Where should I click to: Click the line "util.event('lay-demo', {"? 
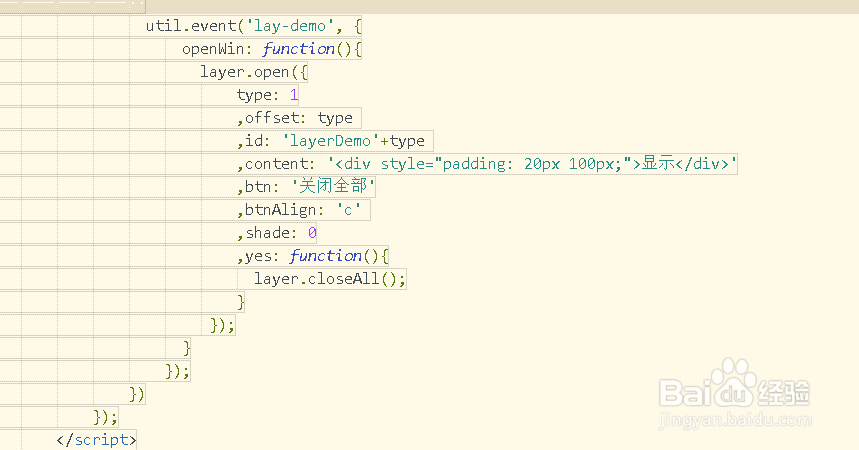pyautogui.click(x=253, y=26)
